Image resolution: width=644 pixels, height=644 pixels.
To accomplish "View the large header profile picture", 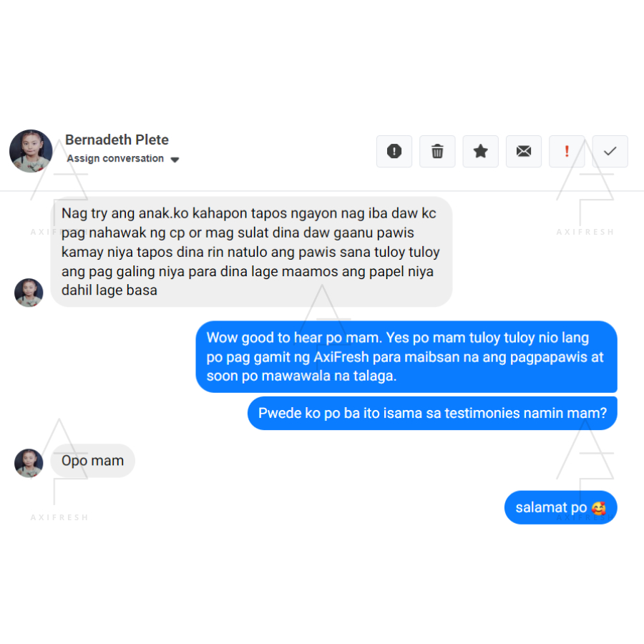I will (31, 151).
